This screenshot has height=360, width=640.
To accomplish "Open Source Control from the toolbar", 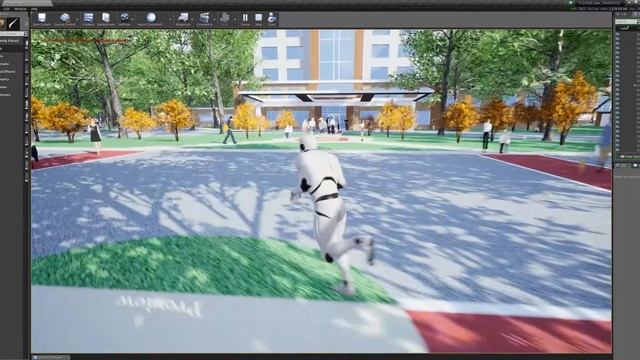I will [65, 19].
